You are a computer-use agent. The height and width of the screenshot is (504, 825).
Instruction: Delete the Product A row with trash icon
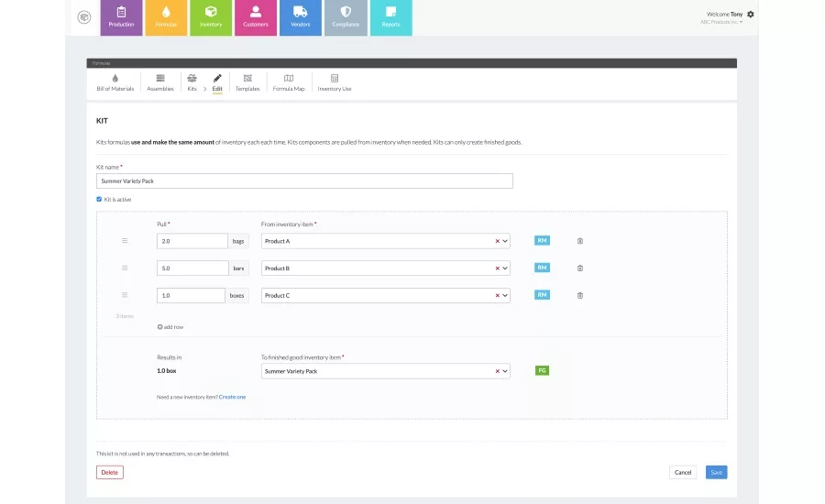[x=580, y=241]
